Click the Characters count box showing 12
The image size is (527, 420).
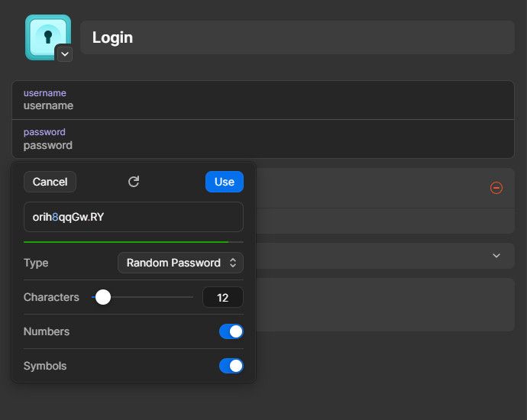(x=223, y=297)
